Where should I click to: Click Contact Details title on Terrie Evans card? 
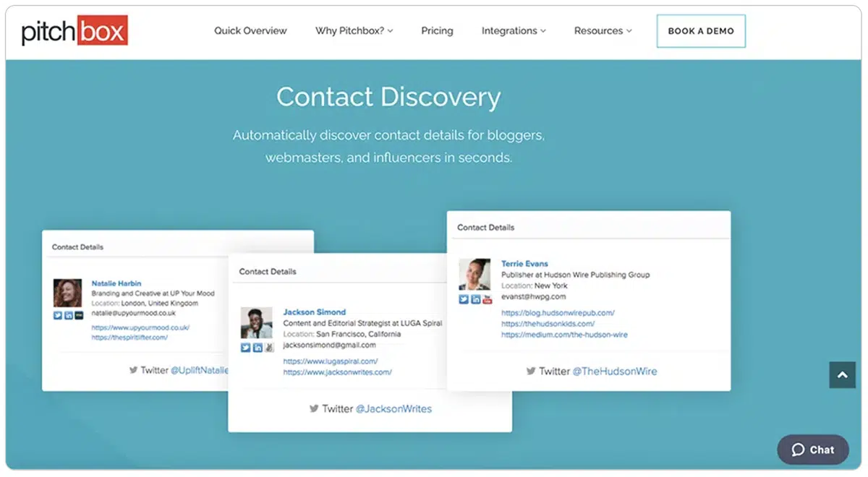[486, 227]
